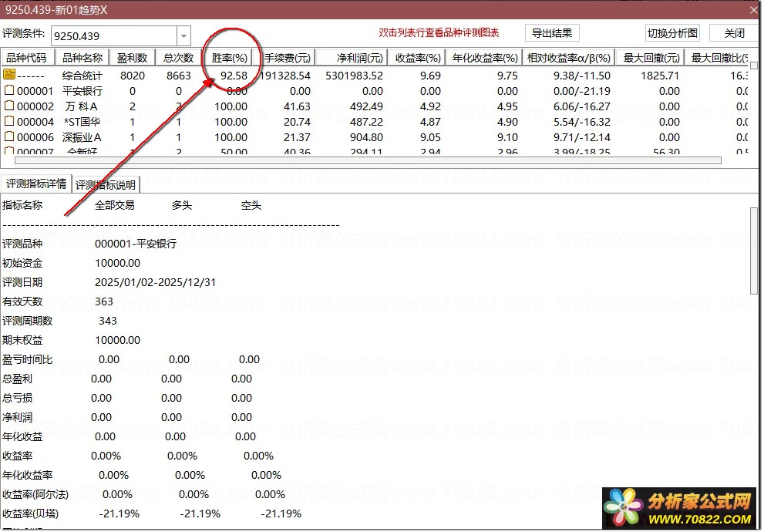Sort by the 最大回撤(元) column header
This screenshot has width=764, height=532.
tap(651, 58)
